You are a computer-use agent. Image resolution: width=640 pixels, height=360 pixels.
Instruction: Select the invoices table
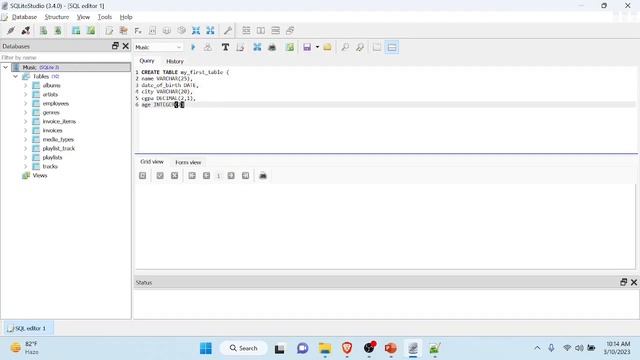(52, 131)
